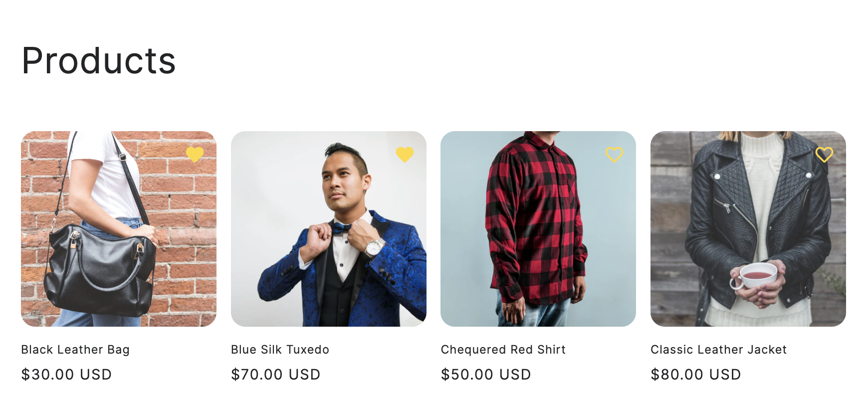Viewport: 868px width, 401px height.
Task: Open the Blue Silk Tuxedo title link
Action: (x=280, y=350)
